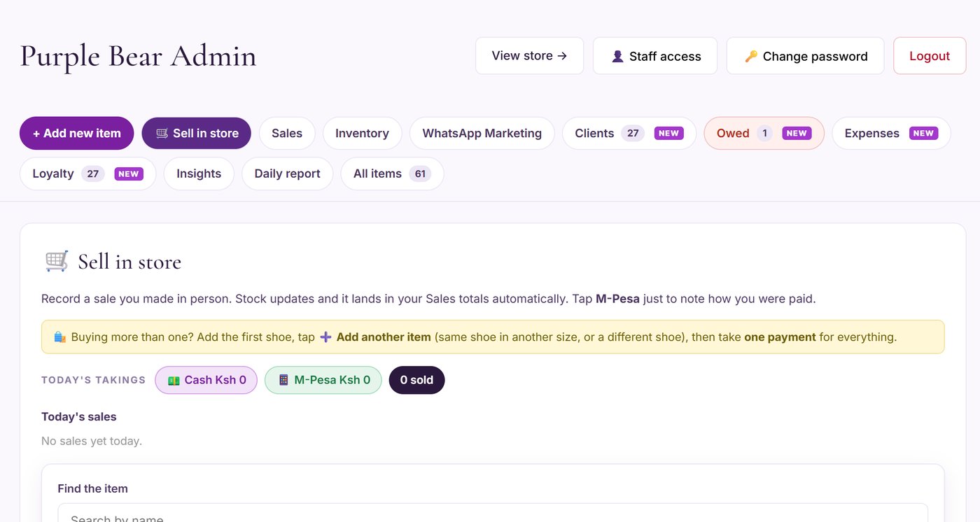Viewport: 980px width, 522px height.
Task: Click the person icon on Staff access
Action: pyautogui.click(x=617, y=57)
